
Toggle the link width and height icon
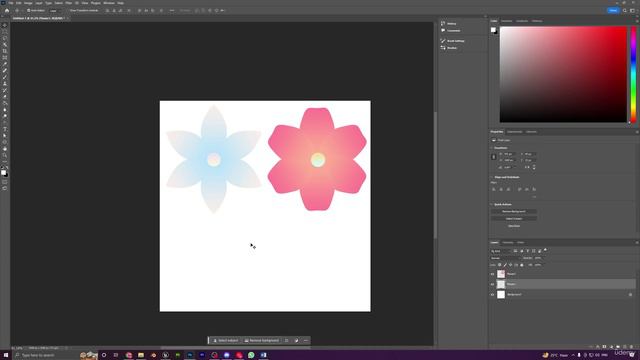[x=493, y=157]
